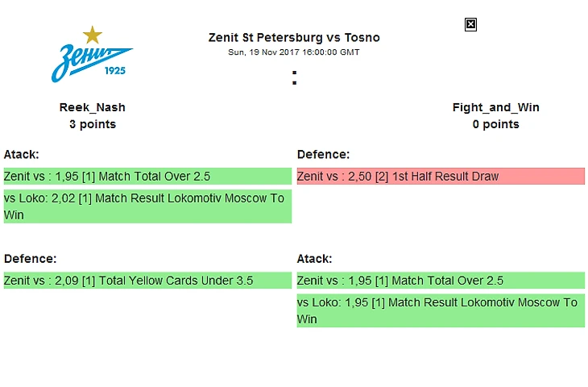The height and width of the screenshot is (387, 588).
Task: Click the score colon separator below the date
Action: pyautogui.click(x=295, y=78)
